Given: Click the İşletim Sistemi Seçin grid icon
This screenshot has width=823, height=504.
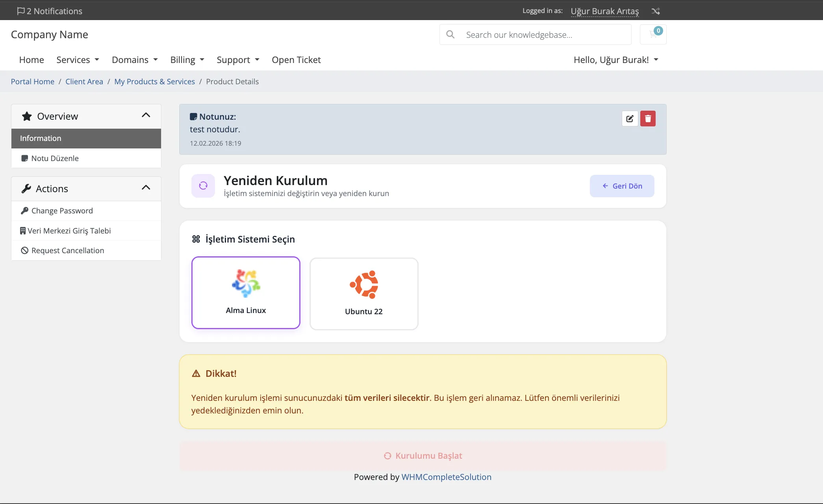Looking at the screenshot, I should 196,239.
